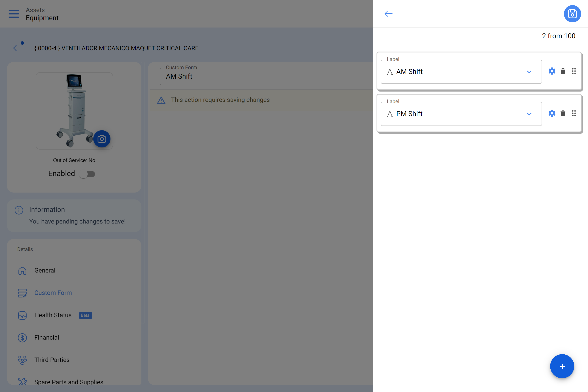Click the AM Shift label text field

pos(461,72)
